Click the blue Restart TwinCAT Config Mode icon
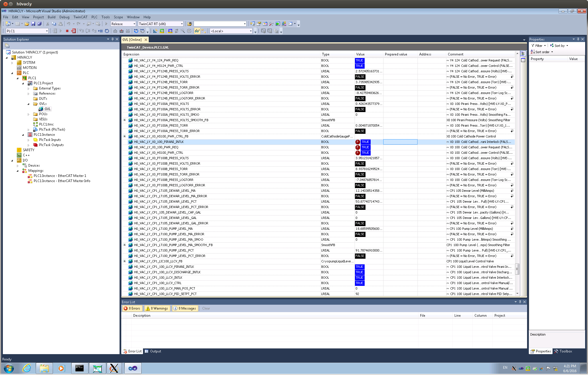588x375 pixels. click(x=170, y=31)
